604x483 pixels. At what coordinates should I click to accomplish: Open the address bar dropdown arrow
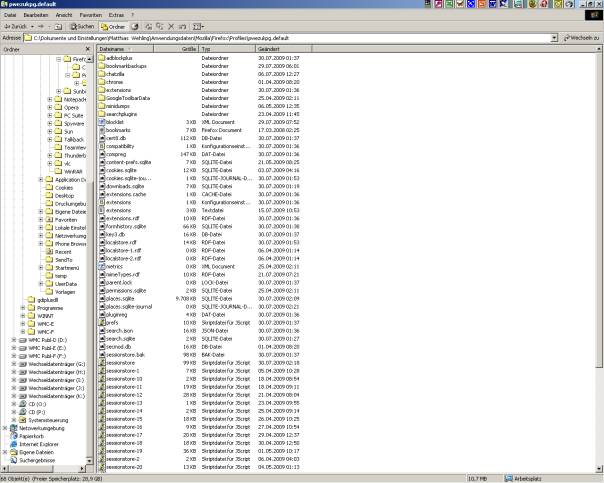[x=554, y=38]
